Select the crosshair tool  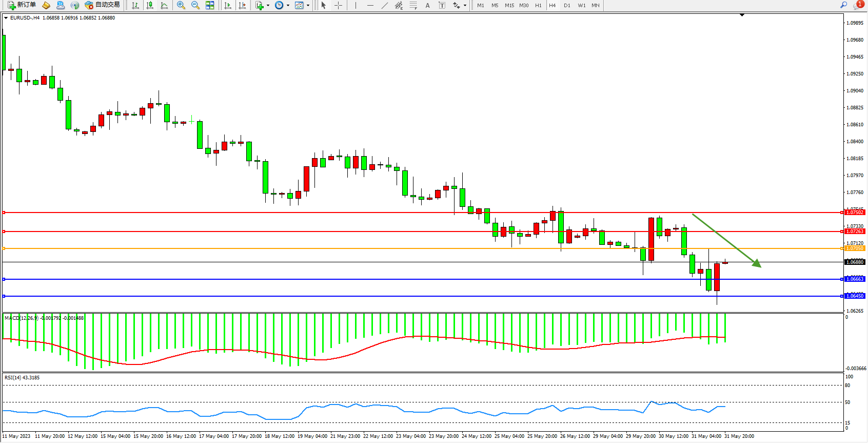coord(339,5)
